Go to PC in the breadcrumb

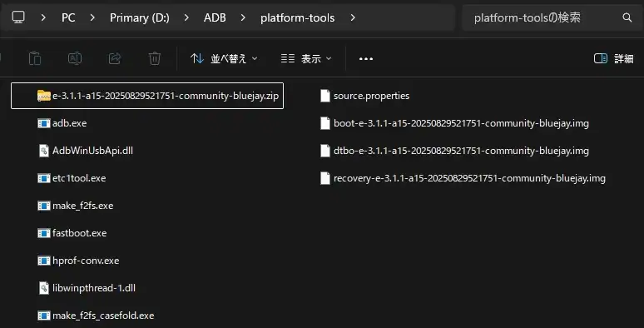pyautogui.click(x=68, y=17)
